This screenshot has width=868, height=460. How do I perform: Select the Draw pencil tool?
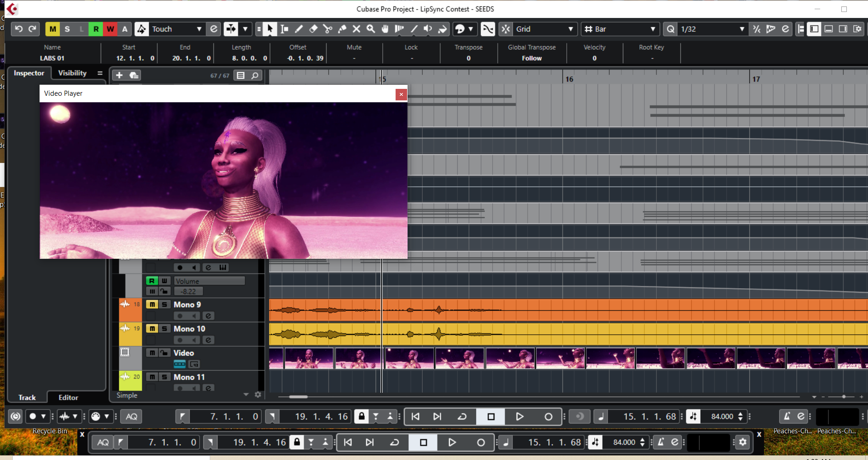299,29
